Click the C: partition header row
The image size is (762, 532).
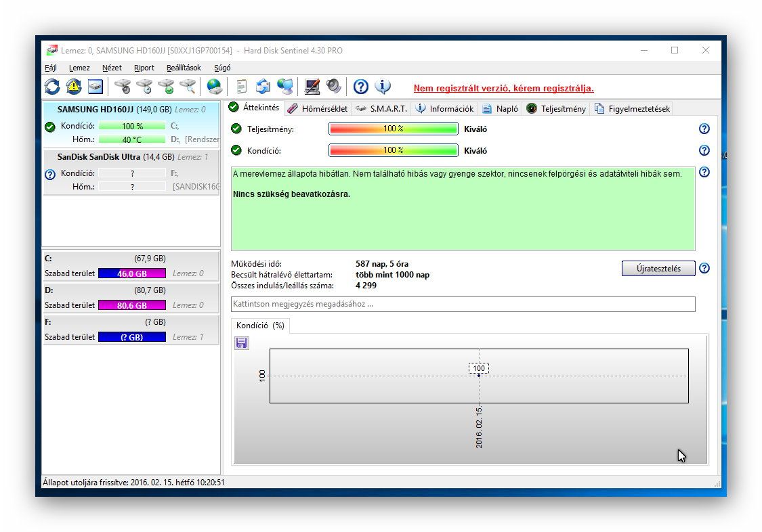click(x=131, y=259)
